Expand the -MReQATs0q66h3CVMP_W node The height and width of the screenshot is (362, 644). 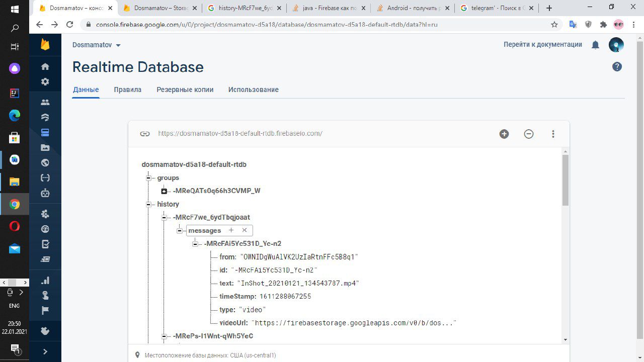tap(164, 191)
